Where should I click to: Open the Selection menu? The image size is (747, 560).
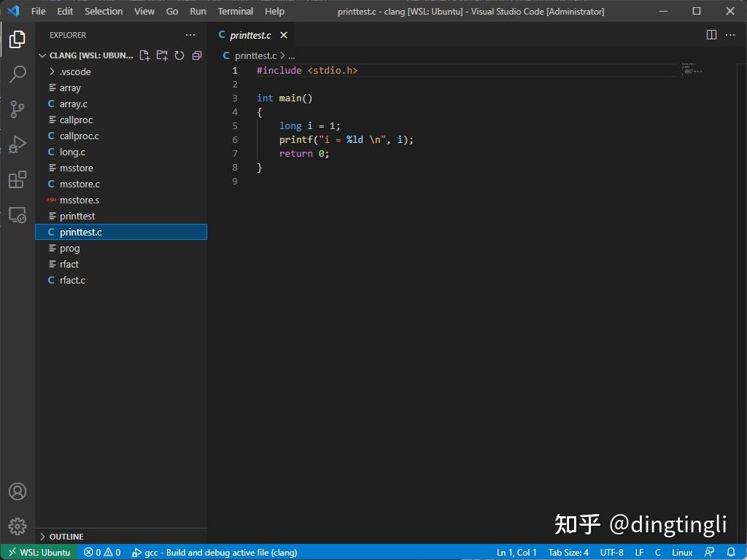(x=104, y=11)
